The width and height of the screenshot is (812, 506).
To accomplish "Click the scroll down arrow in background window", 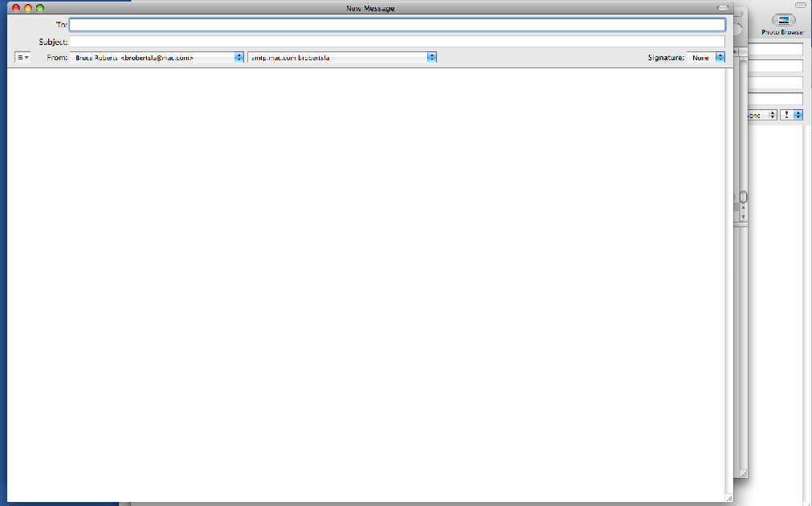I will [x=744, y=216].
